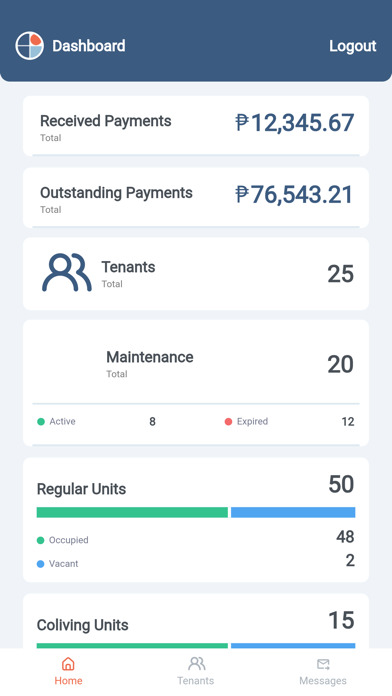Click the Dashboard title text

pos(89,46)
